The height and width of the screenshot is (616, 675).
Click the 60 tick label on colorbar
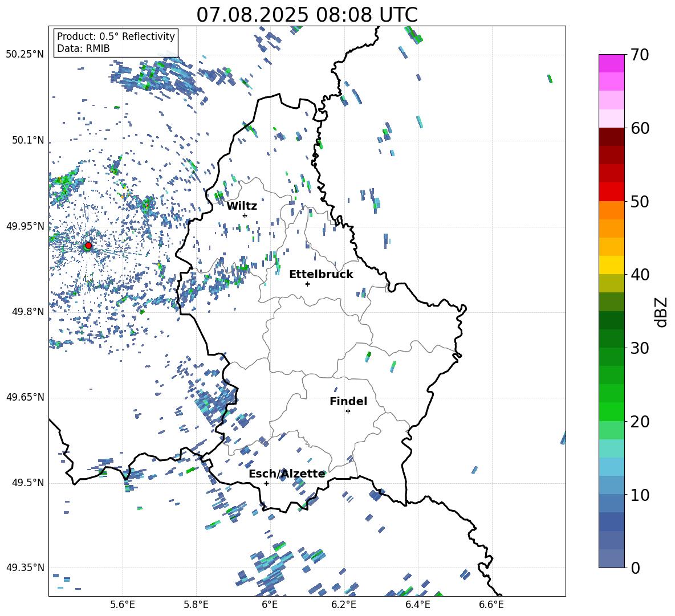pos(639,128)
